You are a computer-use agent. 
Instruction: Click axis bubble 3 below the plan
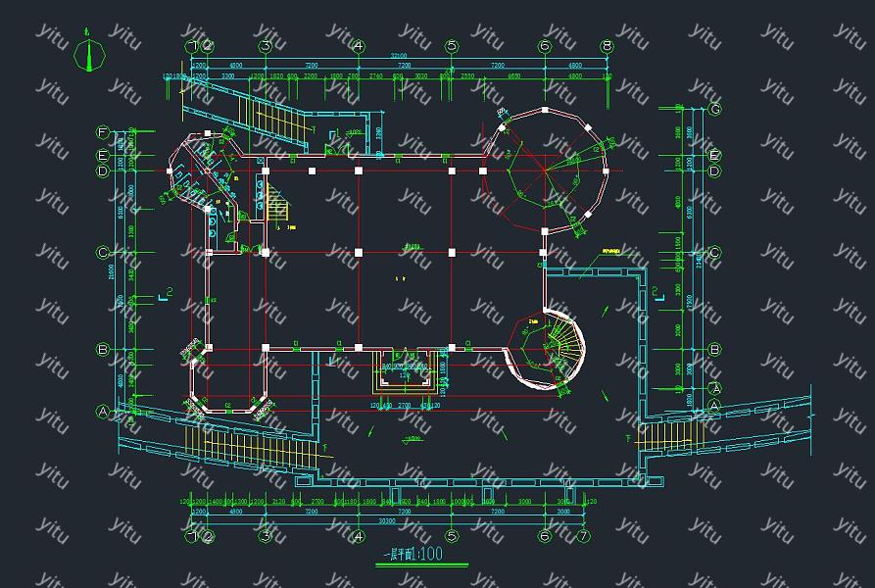266,536
